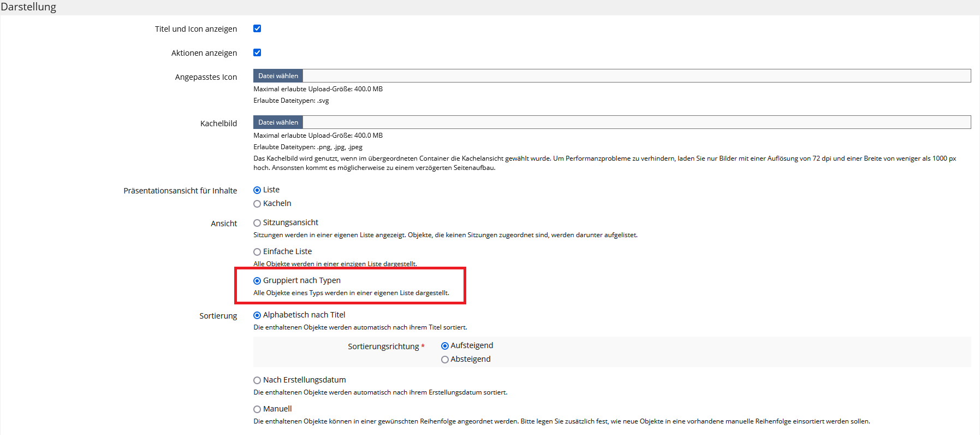Set sort direction to 'Aufsteigend'
This screenshot has height=435, width=980.
[445, 346]
